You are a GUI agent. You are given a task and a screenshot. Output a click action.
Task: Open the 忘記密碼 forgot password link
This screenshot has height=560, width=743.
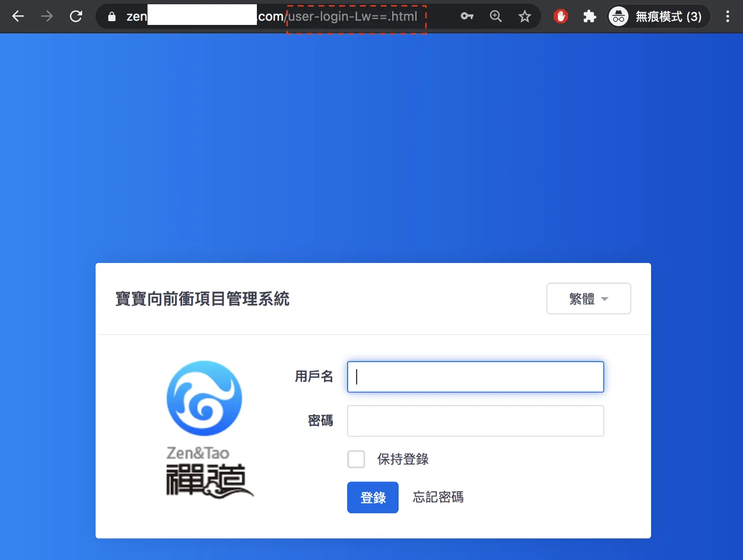pos(438,497)
